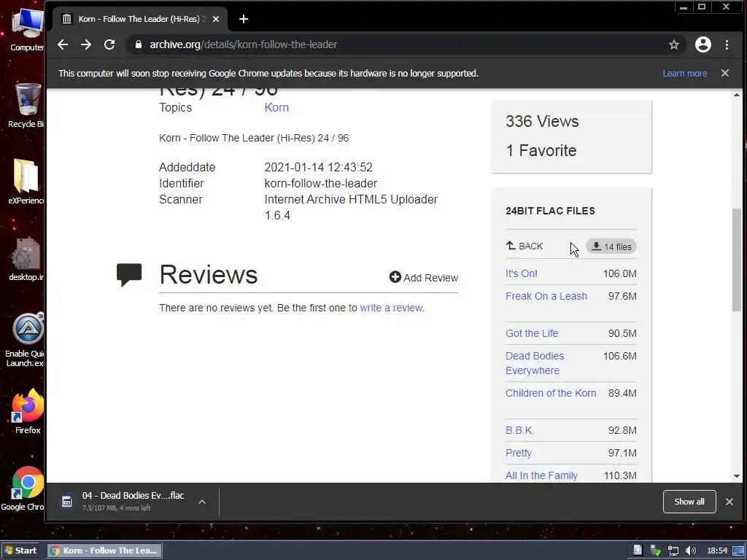Click the 24BIT FLAC FILES heading
The image size is (747, 560).
(550, 211)
